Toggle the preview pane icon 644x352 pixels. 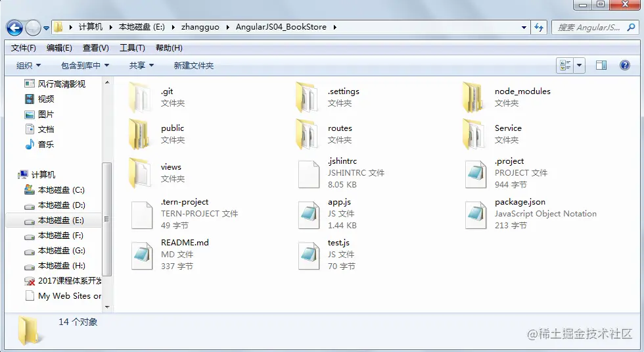(601, 65)
